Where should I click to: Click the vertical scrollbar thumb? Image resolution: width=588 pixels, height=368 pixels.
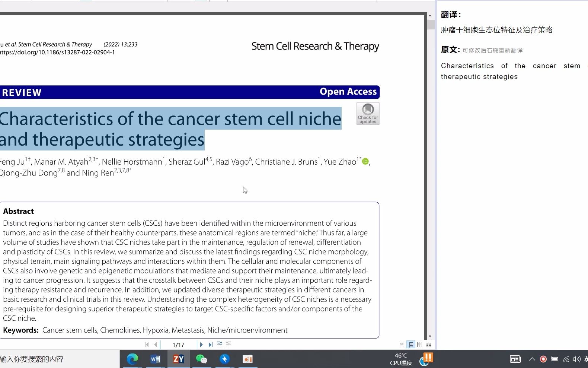click(431, 25)
